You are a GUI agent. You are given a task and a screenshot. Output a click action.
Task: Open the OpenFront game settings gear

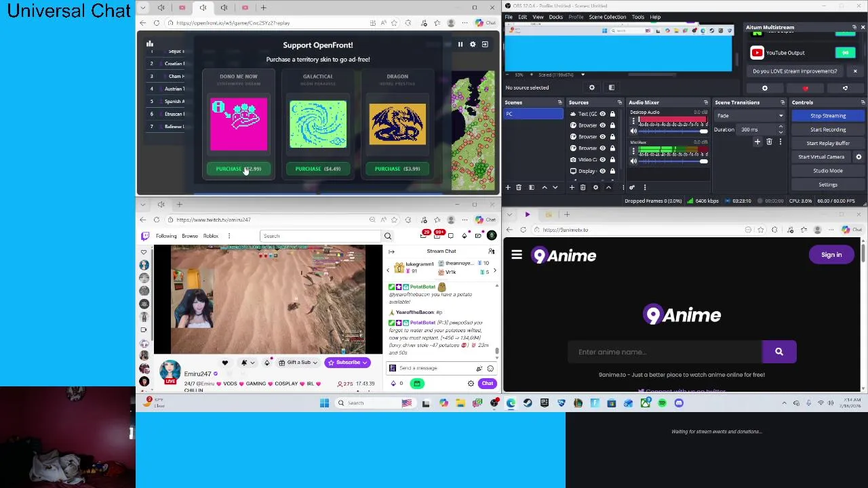coord(473,44)
